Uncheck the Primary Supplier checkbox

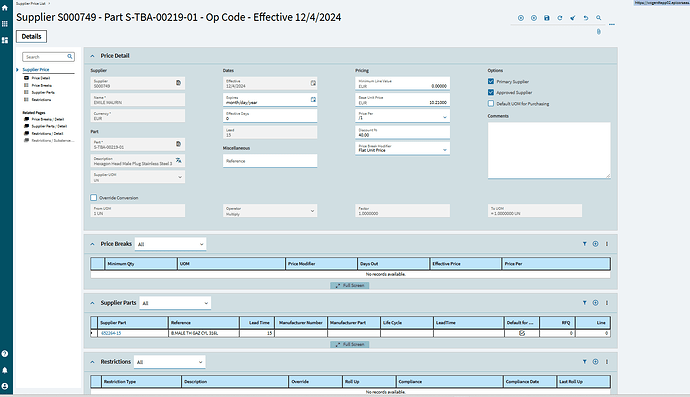491,81
